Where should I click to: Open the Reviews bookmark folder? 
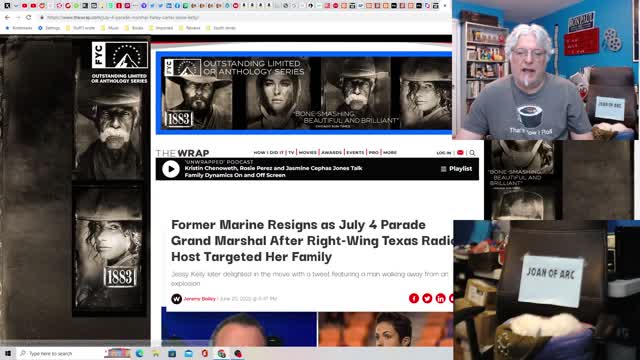click(x=190, y=28)
